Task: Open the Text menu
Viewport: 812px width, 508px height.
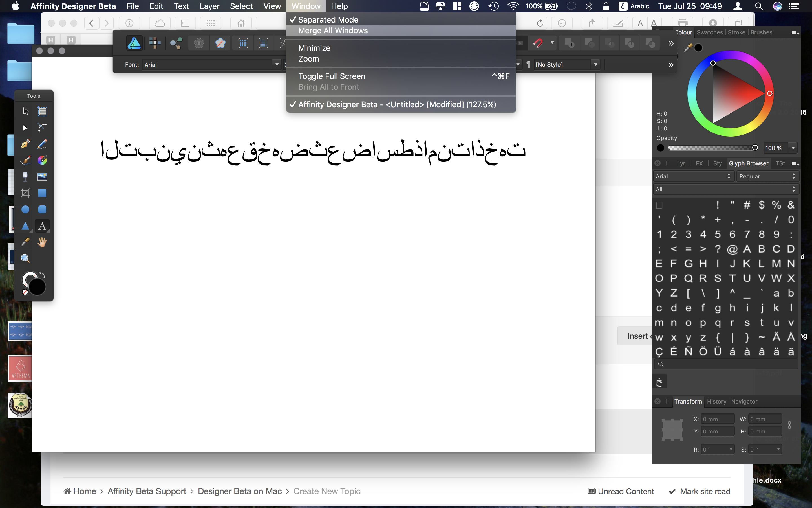Action: (x=181, y=6)
